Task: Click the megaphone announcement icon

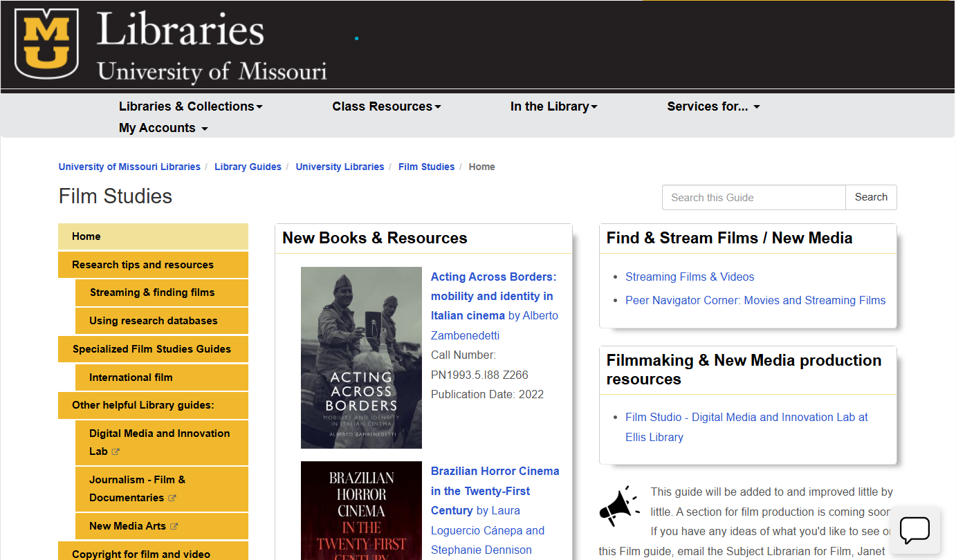Action: pos(619,506)
